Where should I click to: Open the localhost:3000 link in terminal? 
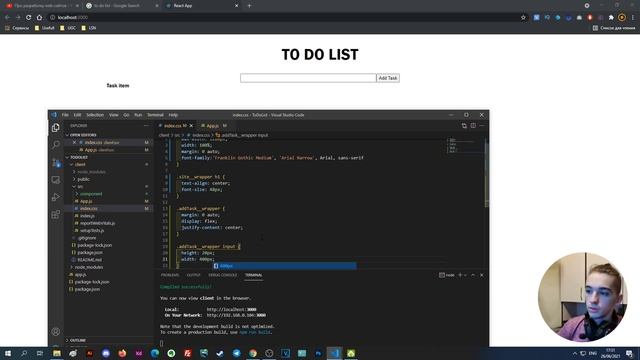coord(231,309)
